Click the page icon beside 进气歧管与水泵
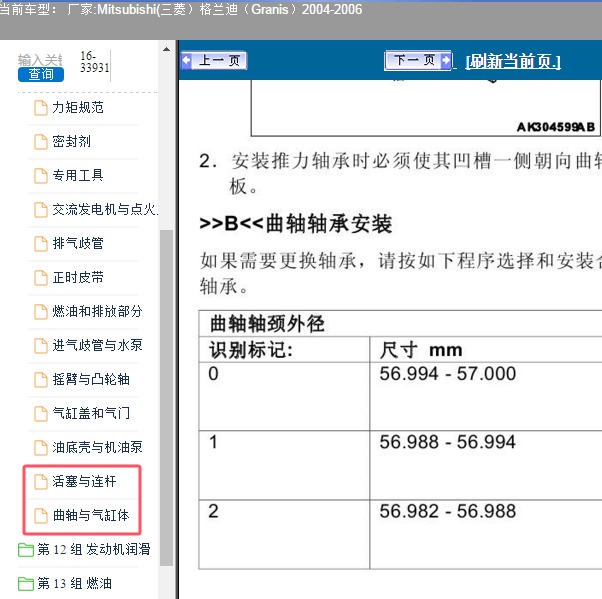The height and width of the screenshot is (599, 602). [x=41, y=345]
